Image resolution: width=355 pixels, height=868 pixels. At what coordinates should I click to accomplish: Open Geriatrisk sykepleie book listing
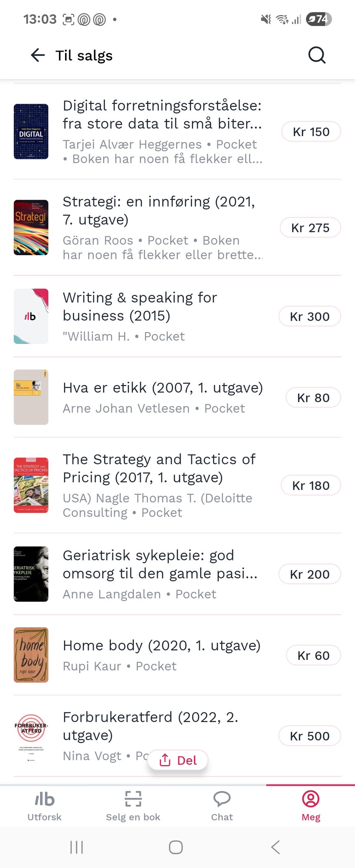160,564
